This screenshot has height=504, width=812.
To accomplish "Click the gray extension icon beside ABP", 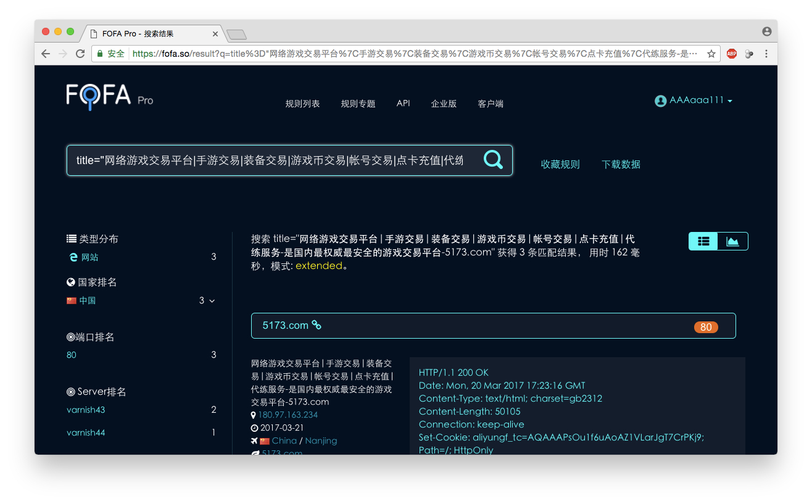I will [749, 54].
